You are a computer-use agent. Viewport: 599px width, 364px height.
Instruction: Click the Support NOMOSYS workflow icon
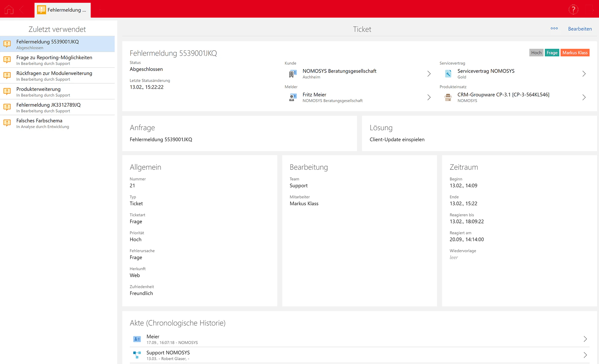pos(137,355)
